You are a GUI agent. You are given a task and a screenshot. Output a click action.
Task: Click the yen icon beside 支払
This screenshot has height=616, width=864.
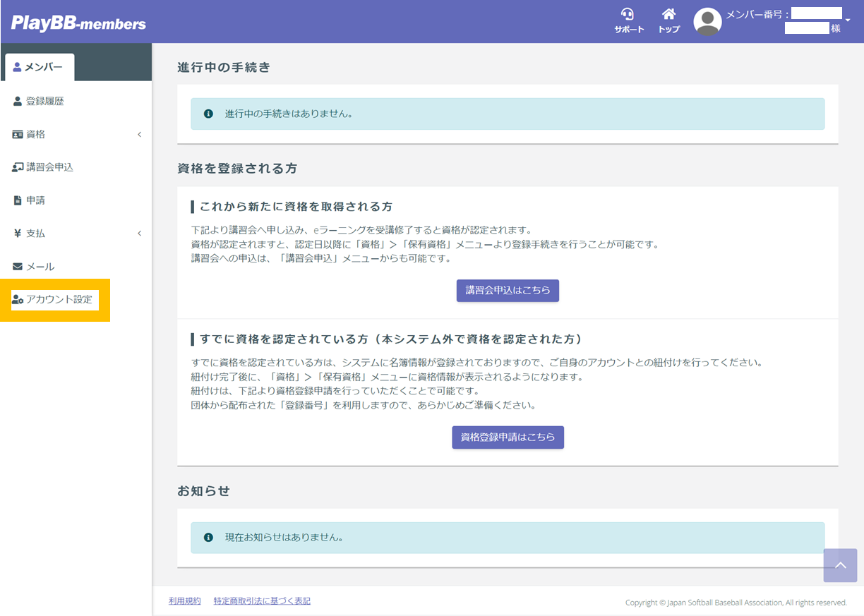tap(18, 234)
